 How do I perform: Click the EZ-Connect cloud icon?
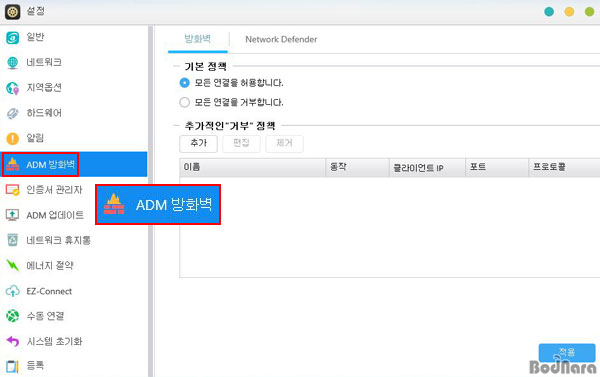[x=13, y=291]
